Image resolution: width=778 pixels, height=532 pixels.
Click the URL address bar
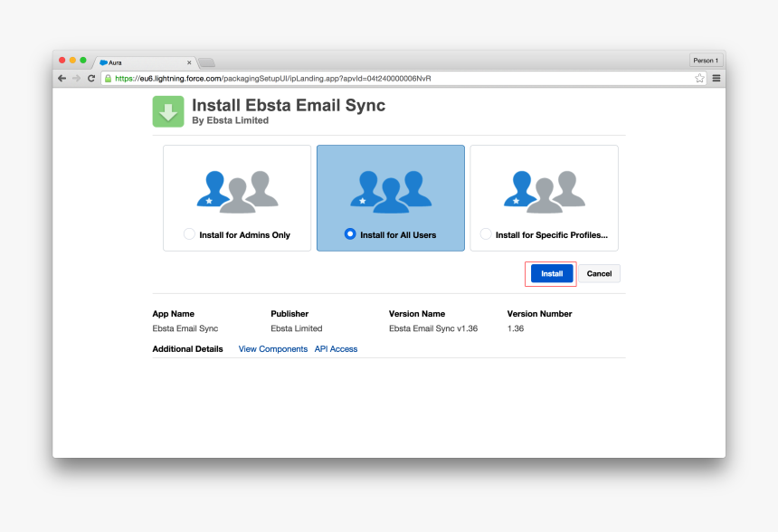[x=403, y=79]
